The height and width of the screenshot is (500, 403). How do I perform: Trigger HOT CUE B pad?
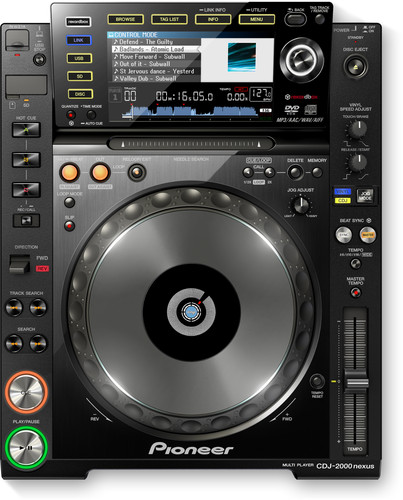pyautogui.click(x=26, y=160)
